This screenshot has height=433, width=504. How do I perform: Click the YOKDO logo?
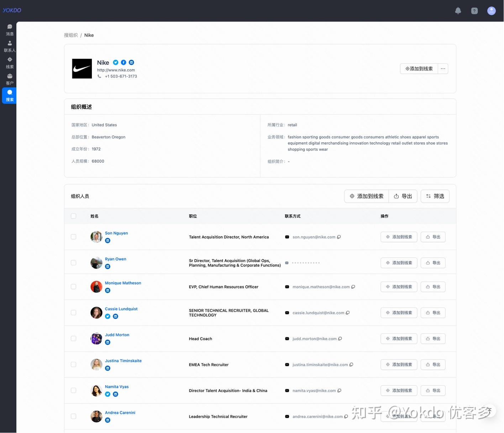pyautogui.click(x=12, y=10)
